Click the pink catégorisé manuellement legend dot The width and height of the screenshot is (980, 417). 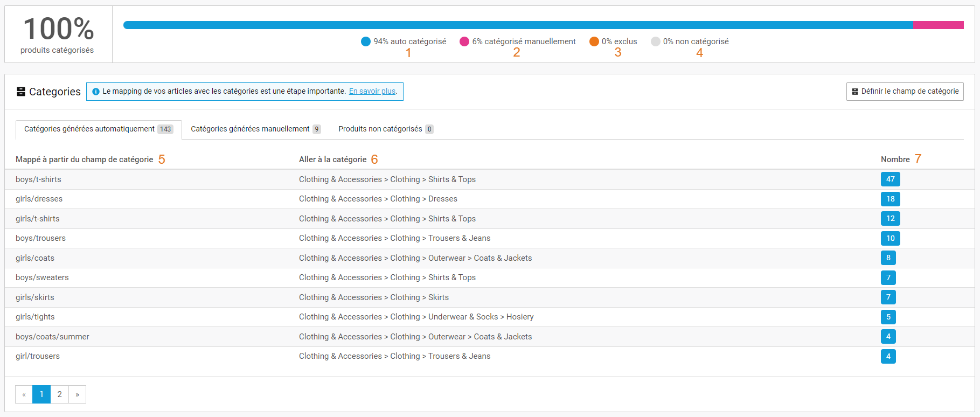coord(464,41)
